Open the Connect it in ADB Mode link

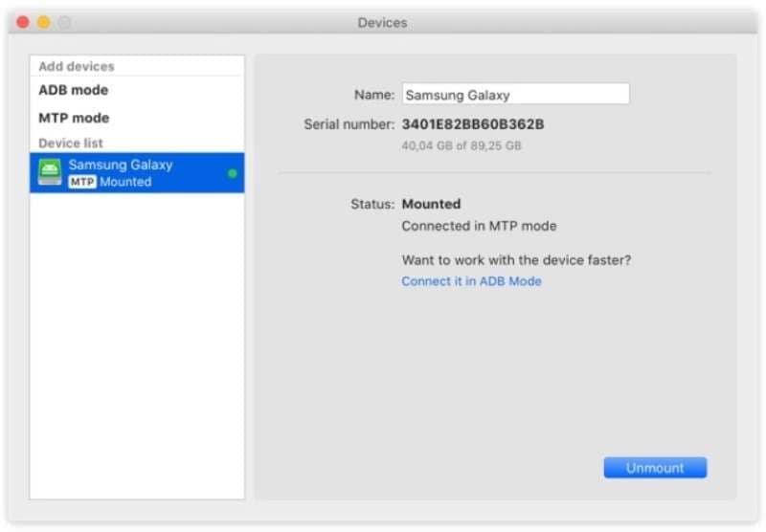click(x=471, y=281)
